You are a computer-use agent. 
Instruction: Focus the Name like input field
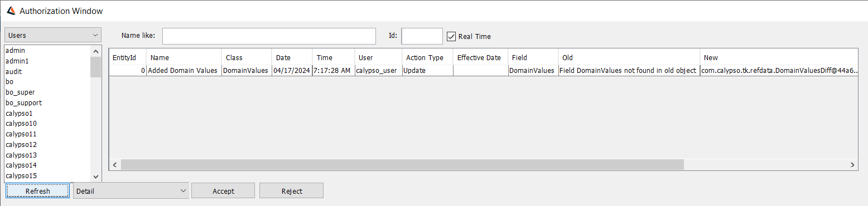click(269, 36)
